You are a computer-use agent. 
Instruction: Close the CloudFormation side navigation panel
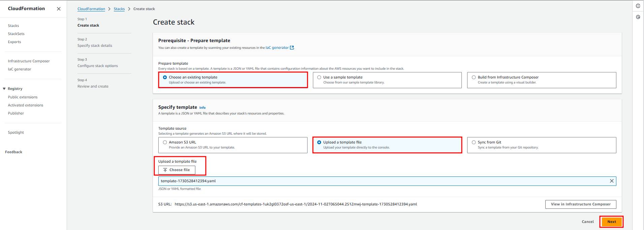pyautogui.click(x=59, y=9)
